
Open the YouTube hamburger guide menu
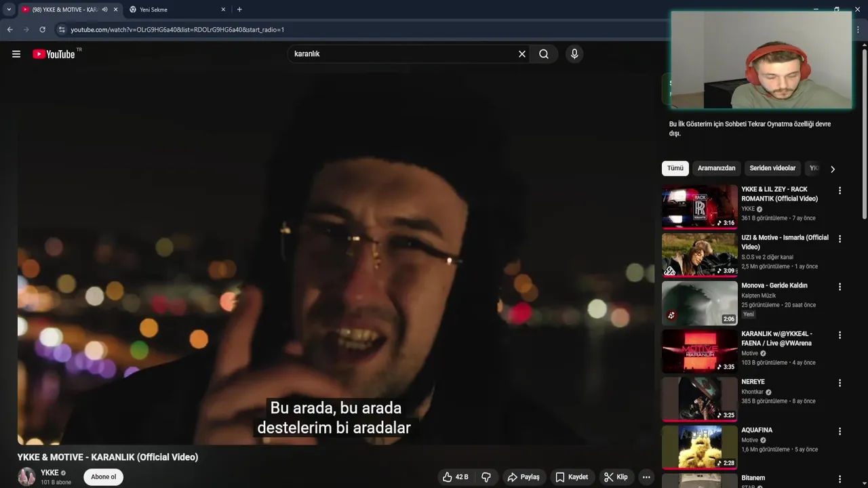click(16, 54)
